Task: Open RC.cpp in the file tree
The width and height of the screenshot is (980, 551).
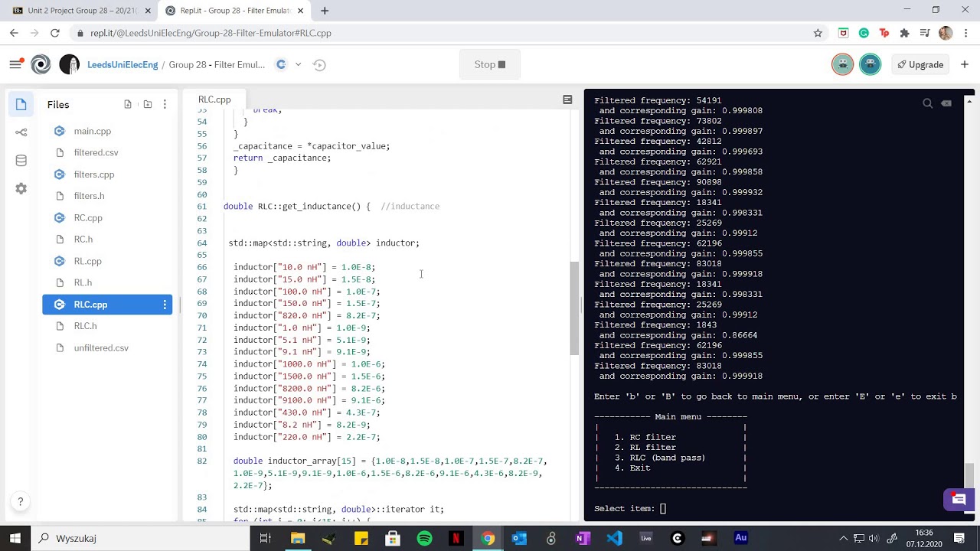Action: [x=88, y=218]
